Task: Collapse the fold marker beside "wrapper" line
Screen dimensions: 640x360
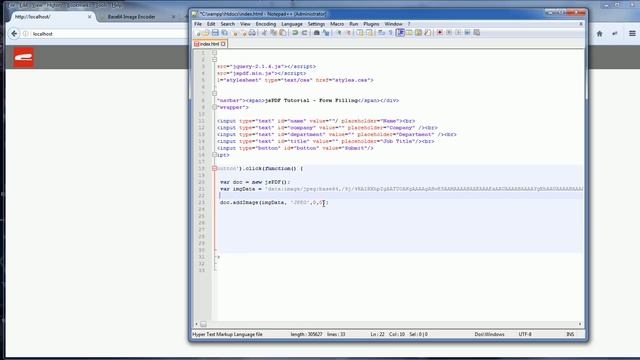Action: coord(215,107)
